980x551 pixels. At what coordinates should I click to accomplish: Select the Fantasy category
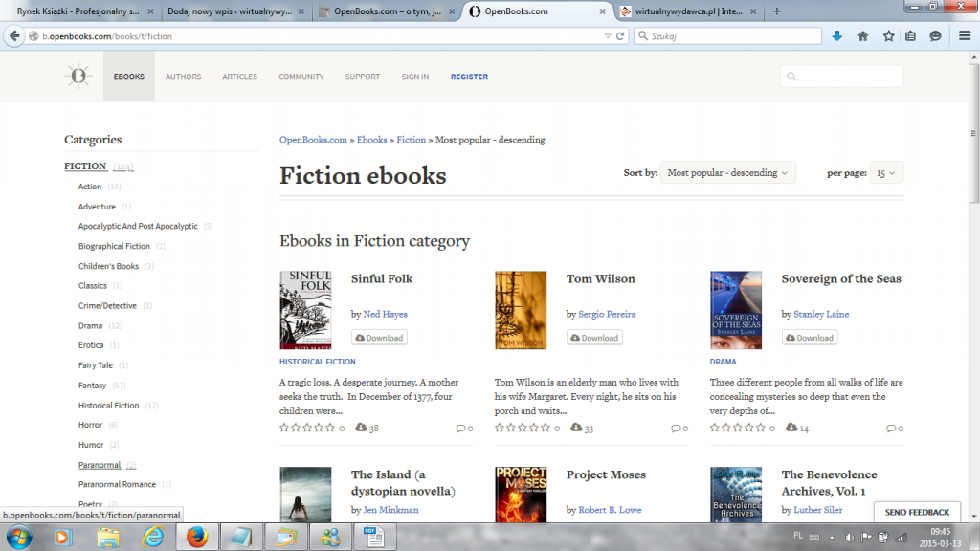[92, 385]
